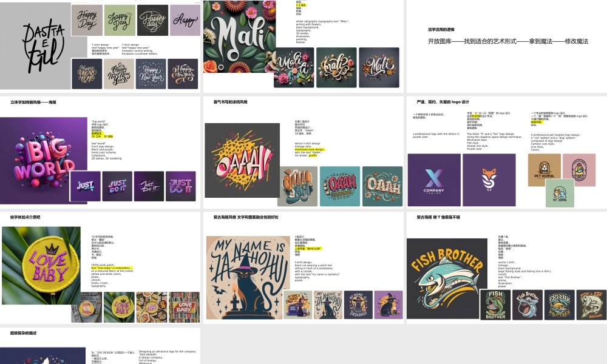The height and width of the screenshot is (364, 607).
Task: Select the green Happy Day lettering thumbnail
Action: 120,20
